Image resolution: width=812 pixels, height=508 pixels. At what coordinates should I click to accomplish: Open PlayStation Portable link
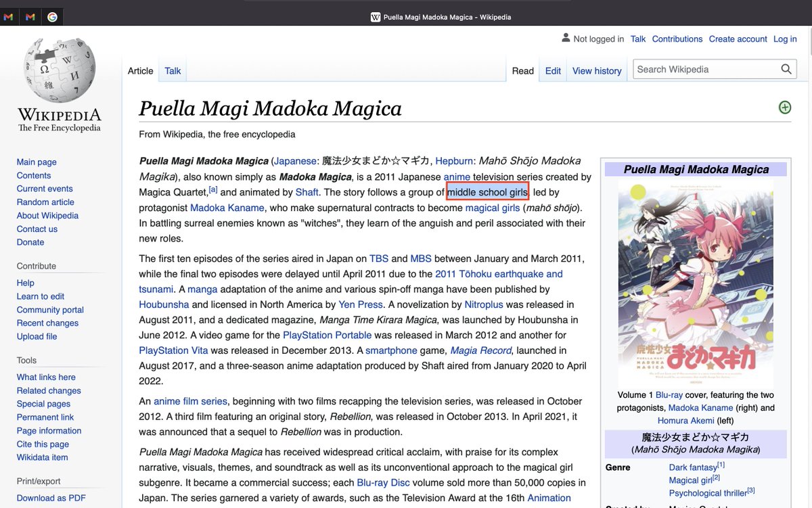coord(327,335)
